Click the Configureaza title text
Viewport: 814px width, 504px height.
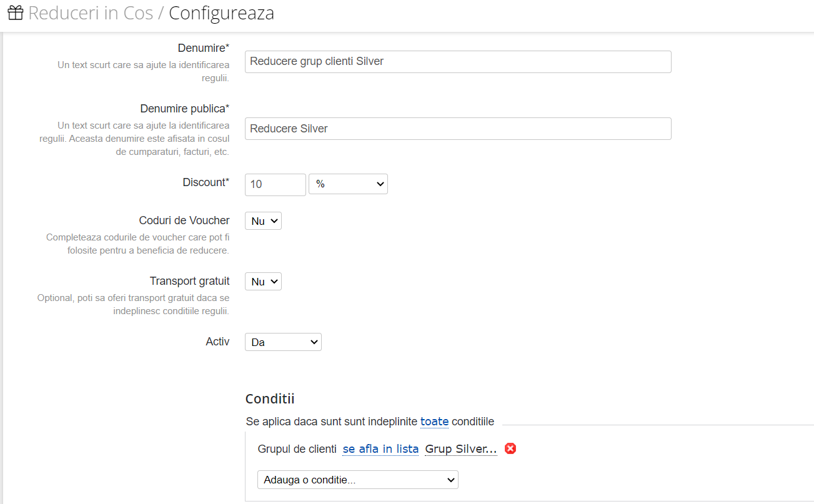[x=221, y=12]
